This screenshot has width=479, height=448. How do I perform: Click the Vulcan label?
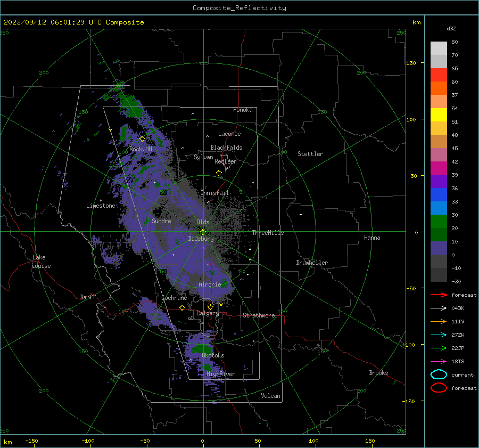coord(270,396)
